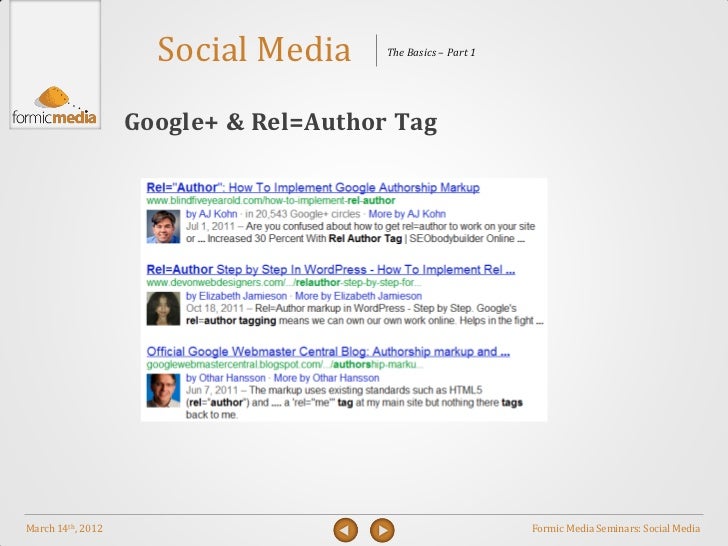Image resolution: width=728 pixels, height=546 pixels.
Task: Open the 'How To Implement Google Authorship Markup' result
Action: click(x=313, y=188)
